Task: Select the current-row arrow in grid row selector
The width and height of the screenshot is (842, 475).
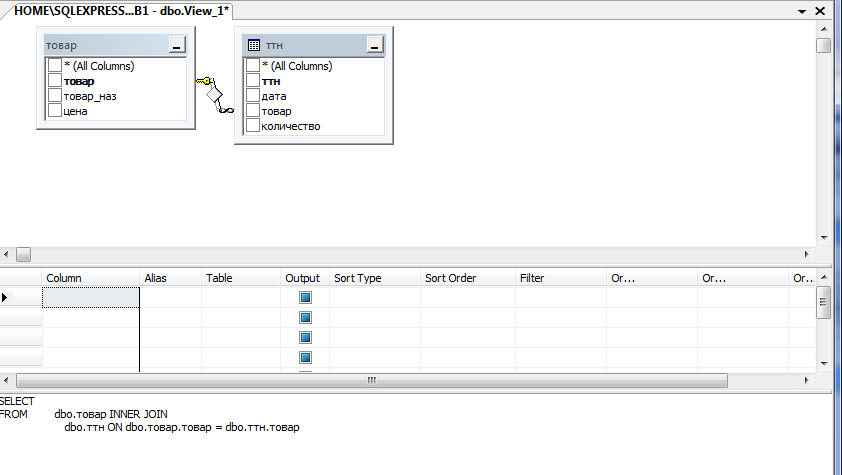Action: pyautogui.click(x=5, y=297)
